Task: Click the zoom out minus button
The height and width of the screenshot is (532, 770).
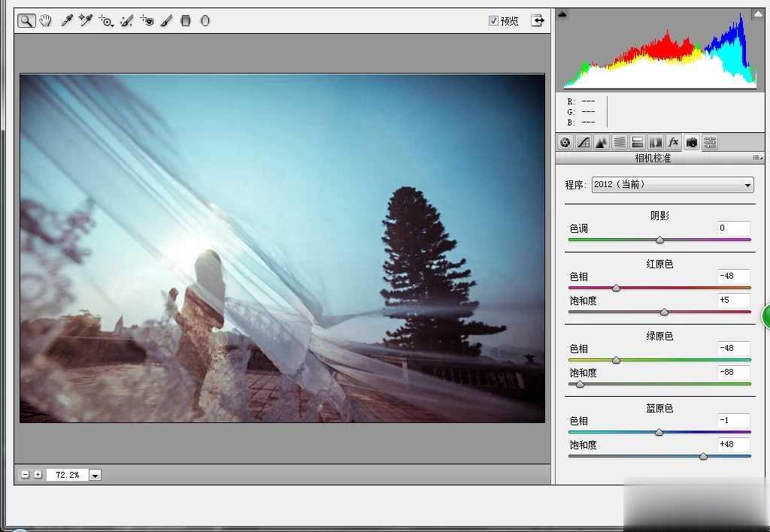Action: pyautogui.click(x=26, y=475)
